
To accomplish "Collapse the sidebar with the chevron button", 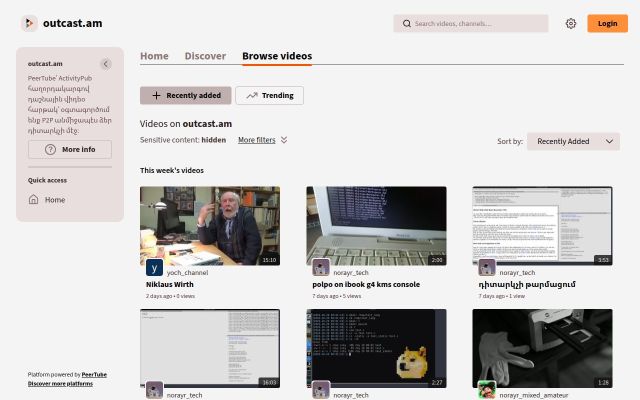I will point(106,64).
